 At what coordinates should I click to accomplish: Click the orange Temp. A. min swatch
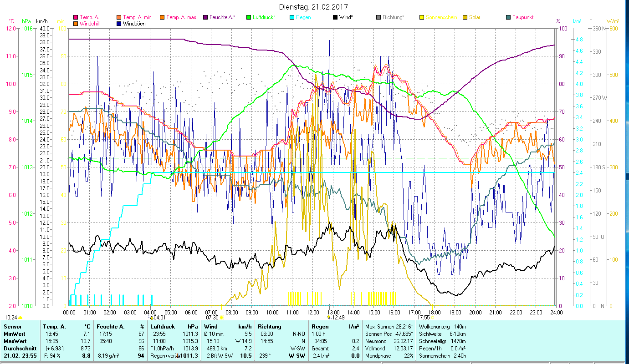tap(119, 18)
